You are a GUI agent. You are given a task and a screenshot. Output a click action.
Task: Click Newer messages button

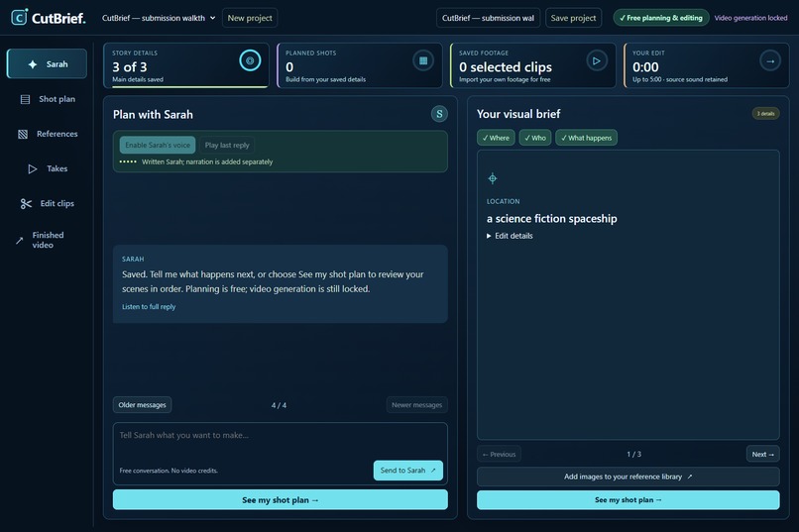[x=416, y=405]
